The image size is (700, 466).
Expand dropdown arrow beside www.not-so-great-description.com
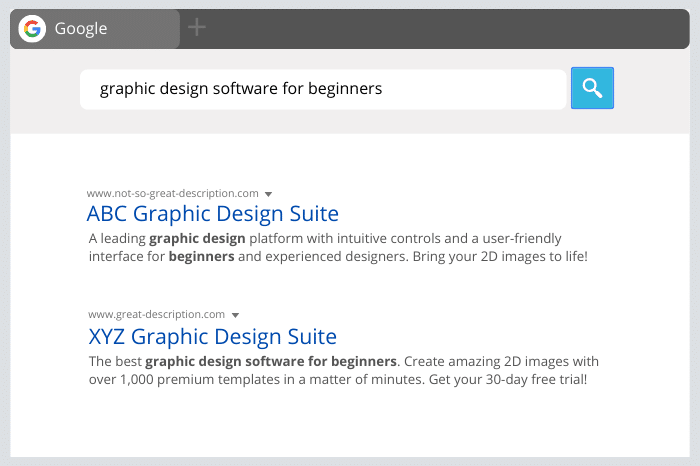click(268, 194)
